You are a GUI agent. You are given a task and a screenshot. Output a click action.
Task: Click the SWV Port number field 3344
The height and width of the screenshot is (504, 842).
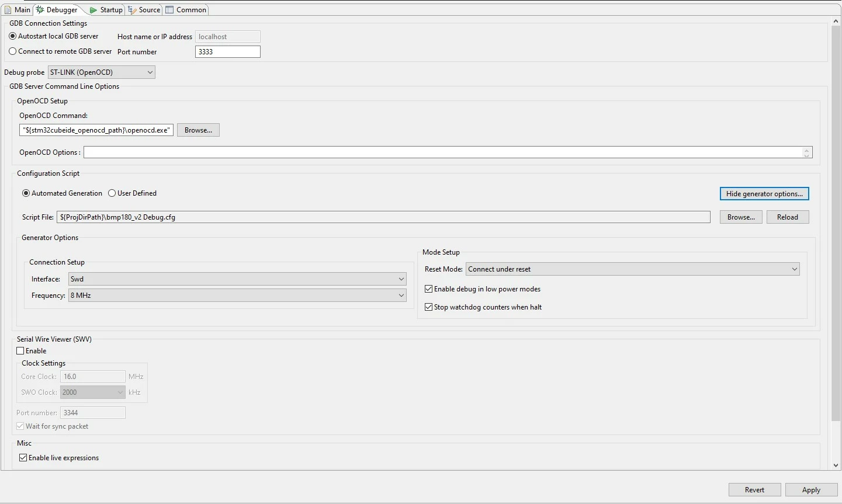click(x=93, y=413)
